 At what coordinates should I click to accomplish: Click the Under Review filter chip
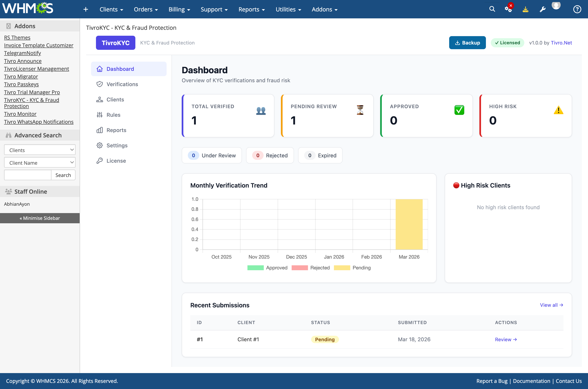point(212,156)
